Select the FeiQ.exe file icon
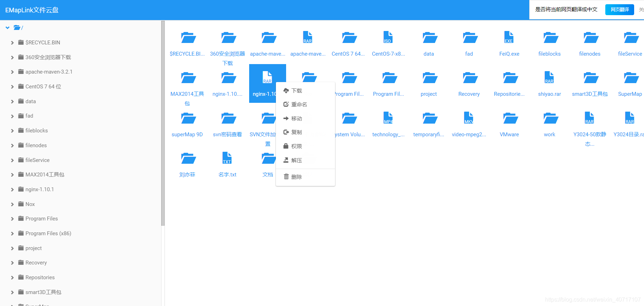Image resolution: width=644 pixels, height=306 pixels. (509, 37)
